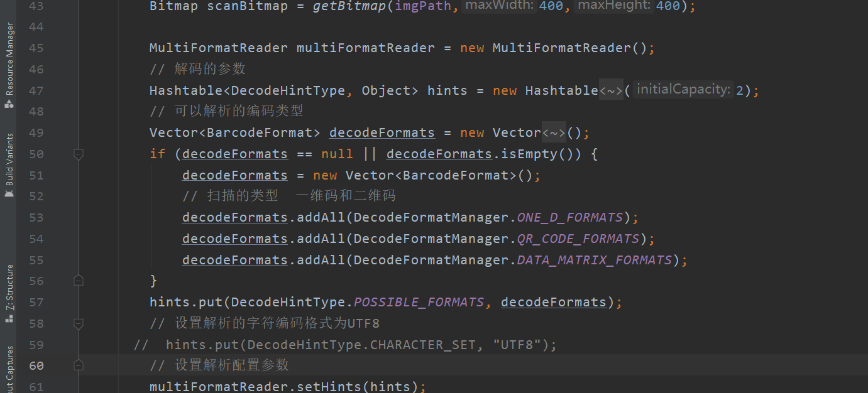Toggle the fold marker at line 60
The width and height of the screenshot is (868, 393).
[x=79, y=365]
